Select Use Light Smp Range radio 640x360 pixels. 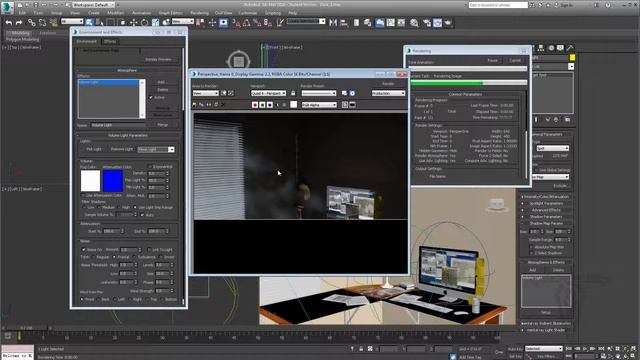click(x=135, y=207)
